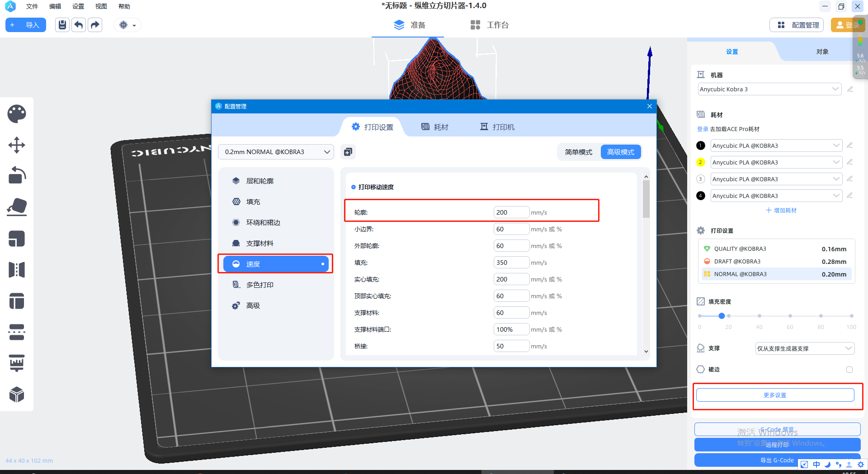Click black filament color swatch 1
Viewport: 868px width, 474px height.
pos(701,145)
